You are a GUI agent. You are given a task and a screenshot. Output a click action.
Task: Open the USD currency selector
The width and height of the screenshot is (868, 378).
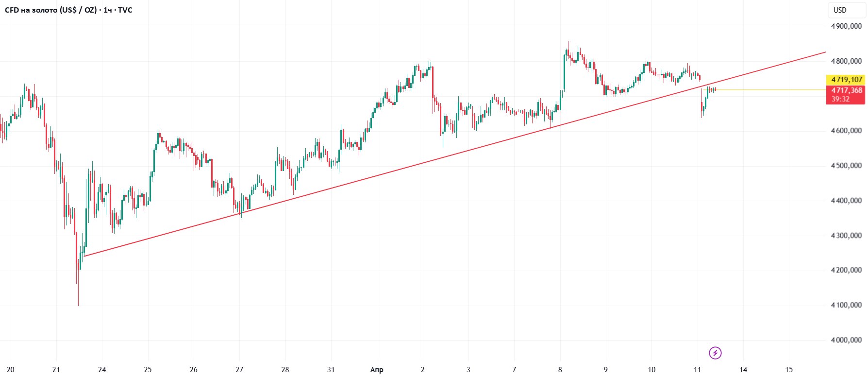pos(840,10)
